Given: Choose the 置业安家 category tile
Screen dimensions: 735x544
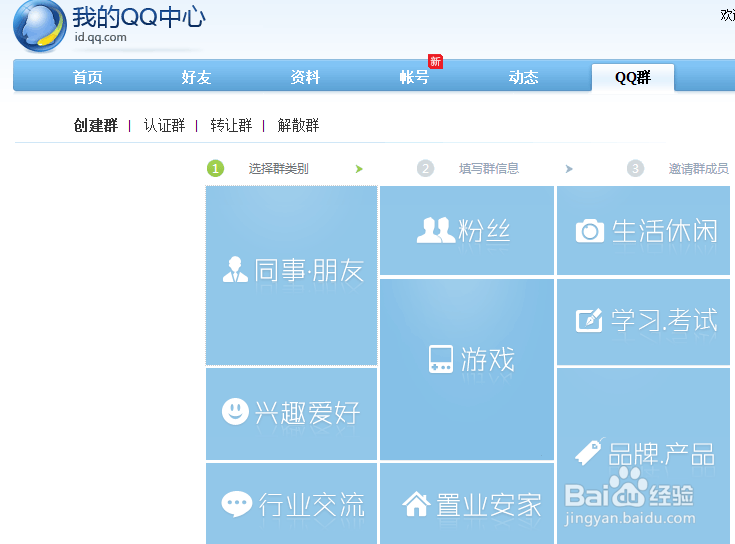Looking at the screenshot, I should coord(467,504).
